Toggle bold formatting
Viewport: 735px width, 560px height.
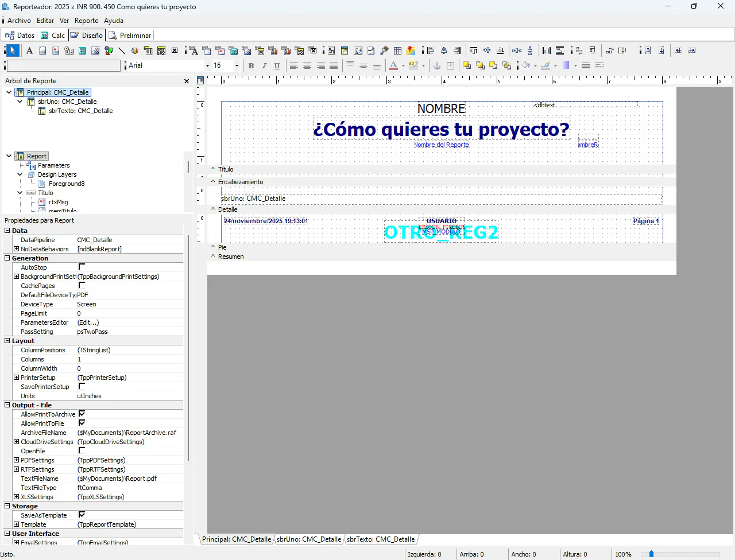click(251, 65)
